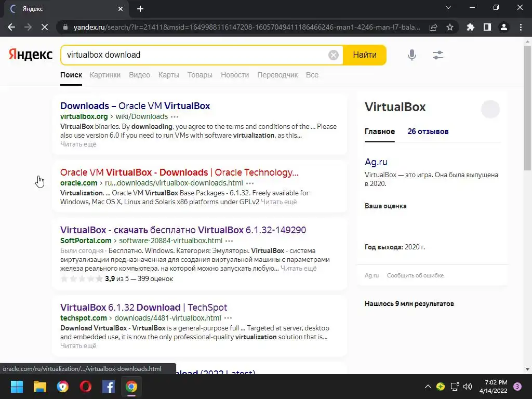This screenshot has height=399, width=532.
Task: Expand Читать ещё under virtualbox.org result
Action: point(78,144)
